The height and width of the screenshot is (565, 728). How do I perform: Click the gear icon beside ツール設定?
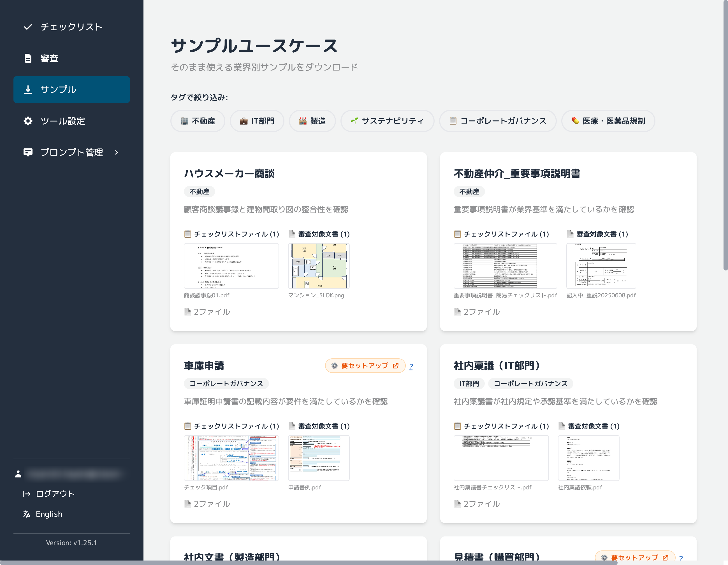28,121
